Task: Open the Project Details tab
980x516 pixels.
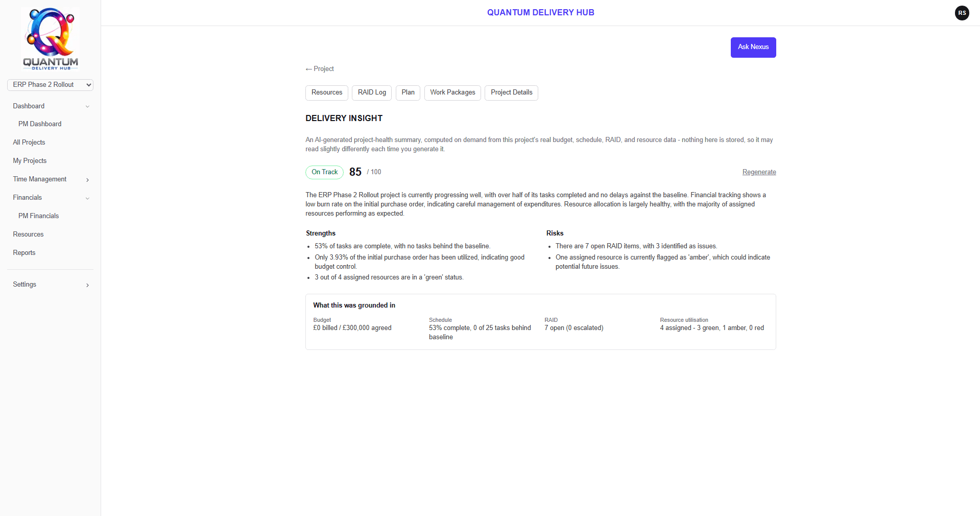Action: tap(511, 93)
